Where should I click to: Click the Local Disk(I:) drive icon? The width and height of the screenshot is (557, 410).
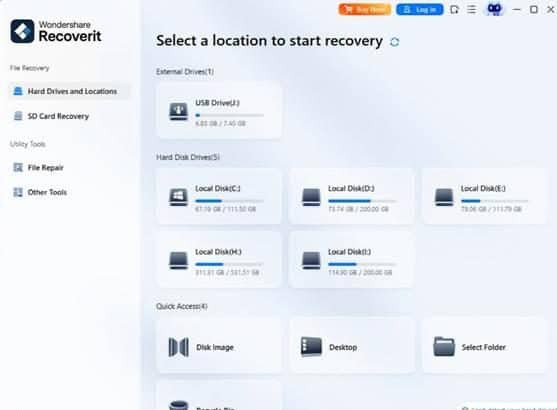[x=311, y=260]
